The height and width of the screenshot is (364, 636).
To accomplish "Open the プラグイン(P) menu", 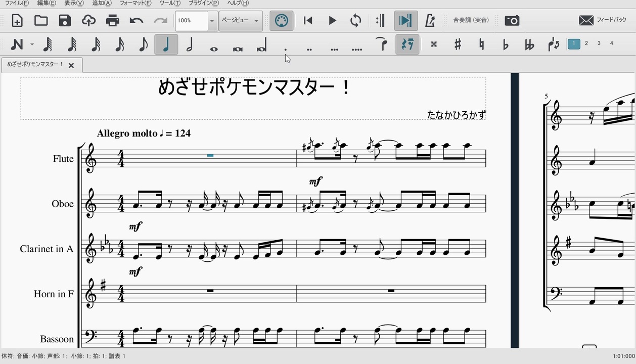I will click(204, 3).
